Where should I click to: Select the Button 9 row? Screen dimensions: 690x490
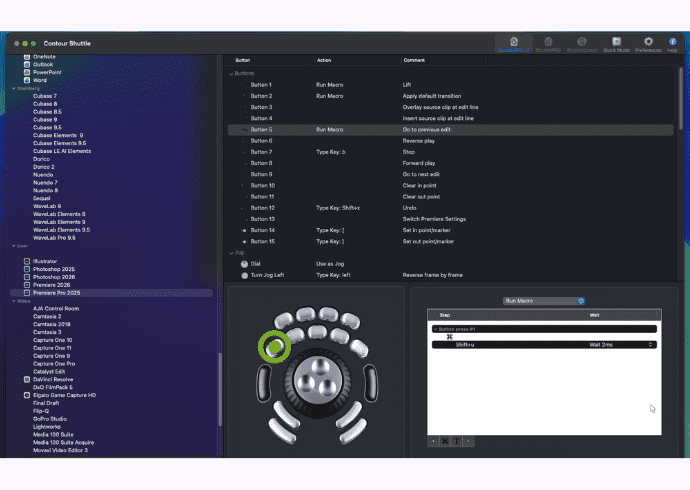coord(262,174)
